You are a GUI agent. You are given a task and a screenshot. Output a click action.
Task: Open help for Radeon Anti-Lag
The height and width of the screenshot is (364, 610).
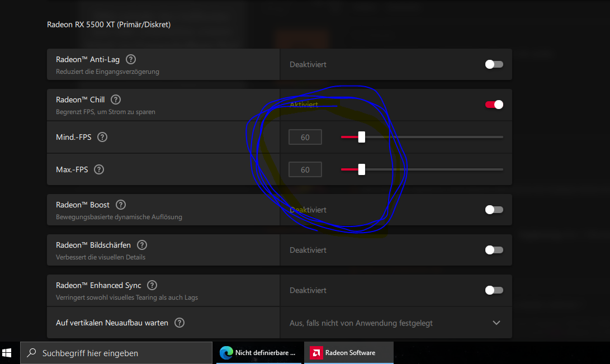click(x=131, y=59)
